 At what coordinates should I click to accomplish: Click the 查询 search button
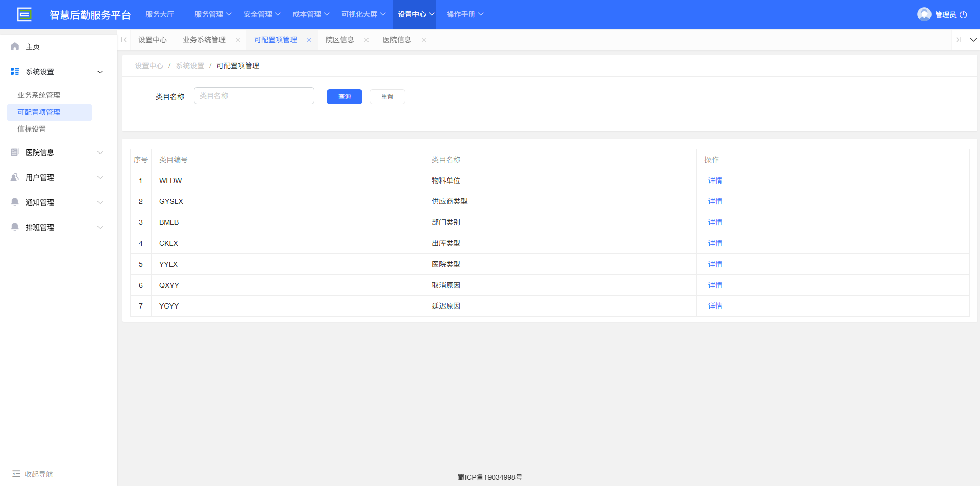tap(344, 97)
